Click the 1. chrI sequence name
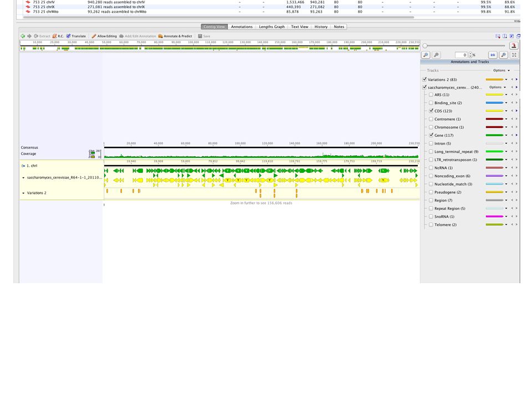 tap(32, 166)
